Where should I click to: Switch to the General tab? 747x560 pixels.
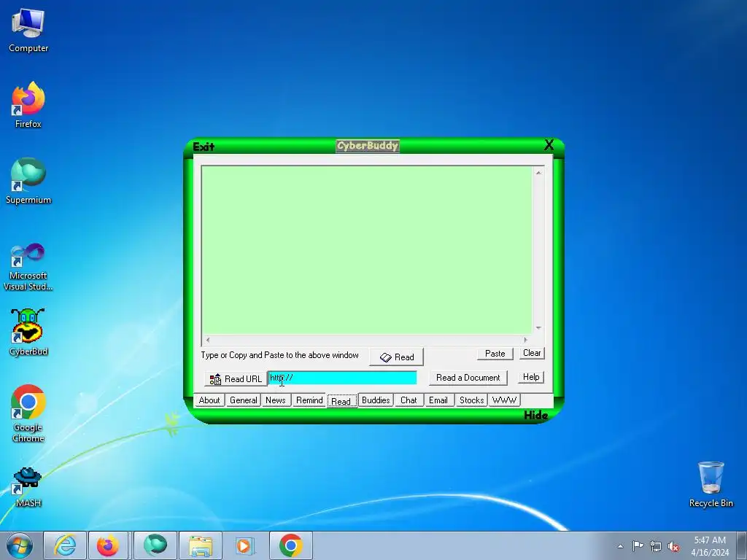pos(243,400)
